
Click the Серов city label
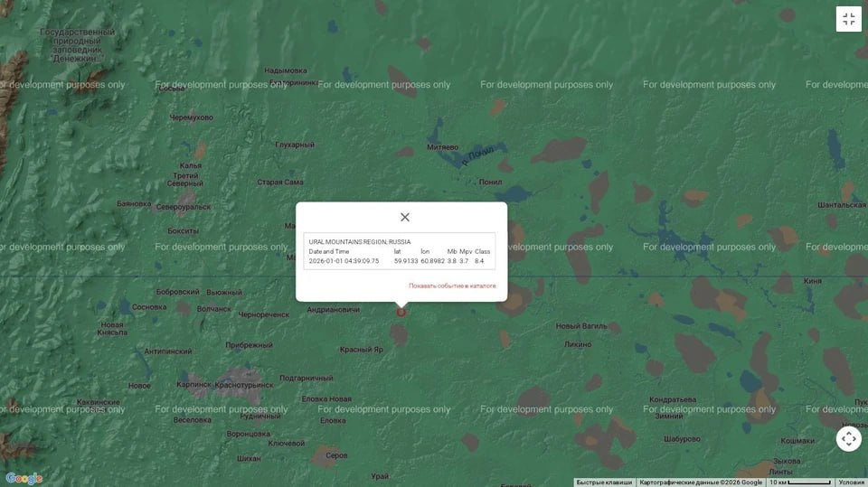[x=336, y=455]
